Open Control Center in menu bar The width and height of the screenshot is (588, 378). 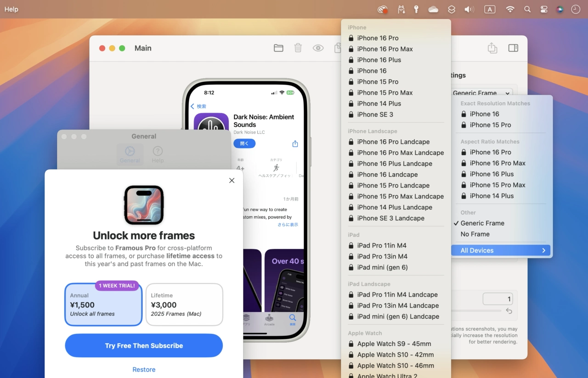[x=543, y=9]
